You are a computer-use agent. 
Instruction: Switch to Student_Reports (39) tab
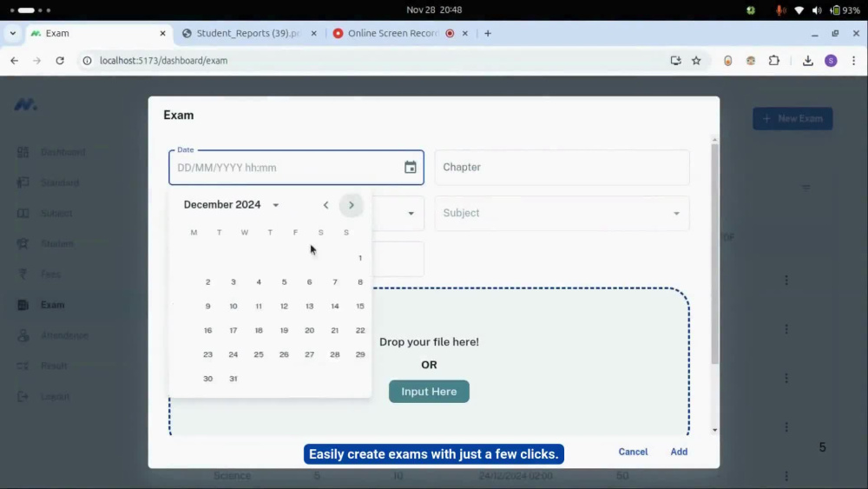tap(248, 33)
